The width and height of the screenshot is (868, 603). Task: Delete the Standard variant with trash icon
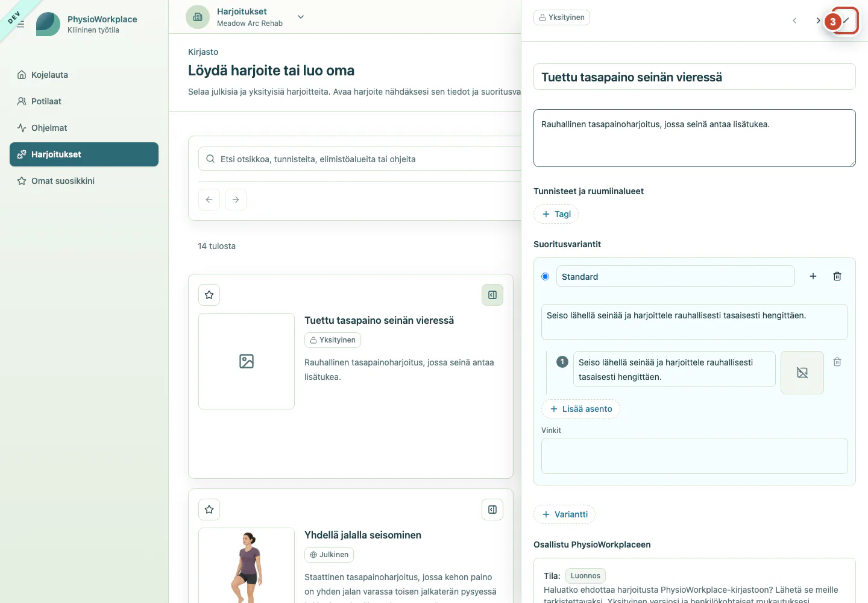(837, 276)
